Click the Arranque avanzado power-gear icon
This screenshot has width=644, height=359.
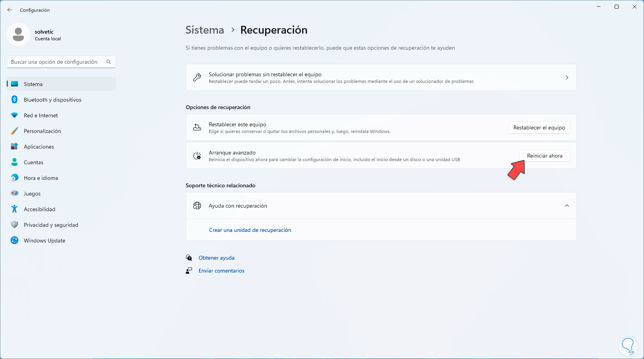coord(197,156)
